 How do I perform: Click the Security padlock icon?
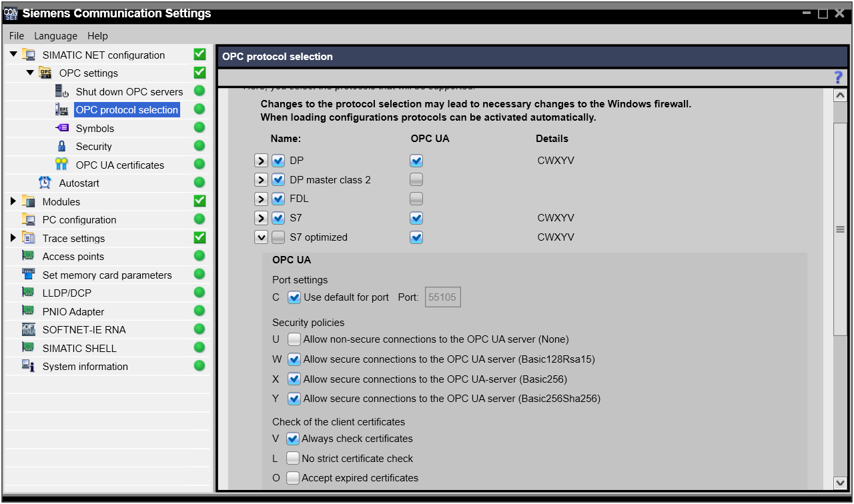(x=62, y=147)
